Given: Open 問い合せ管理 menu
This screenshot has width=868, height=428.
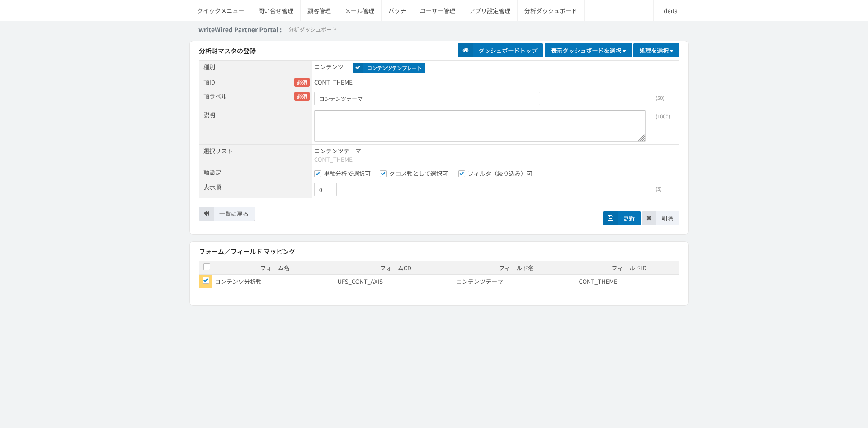Looking at the screenshot, I should (276, 11).
